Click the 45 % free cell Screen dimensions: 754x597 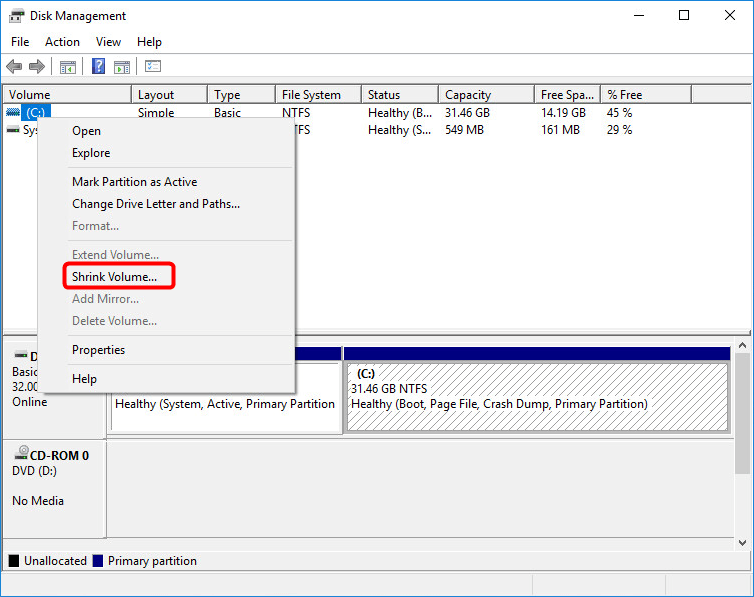click(x=619, y=113)
